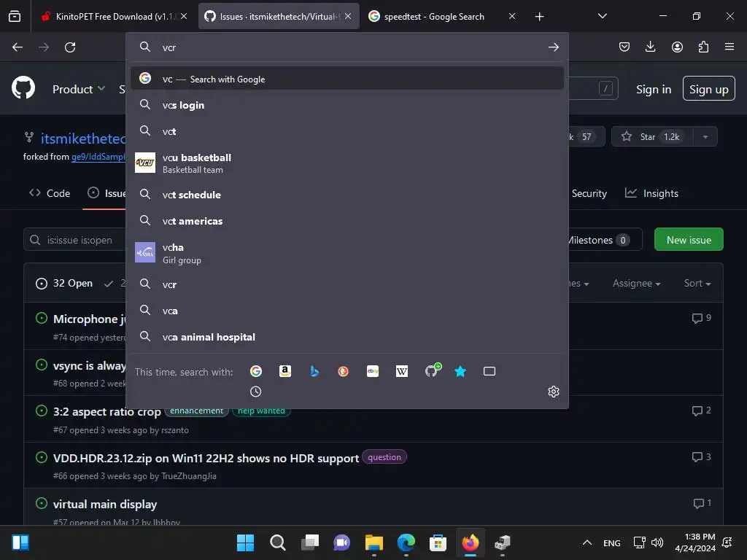Click the green New issue button

coord(689,239)
